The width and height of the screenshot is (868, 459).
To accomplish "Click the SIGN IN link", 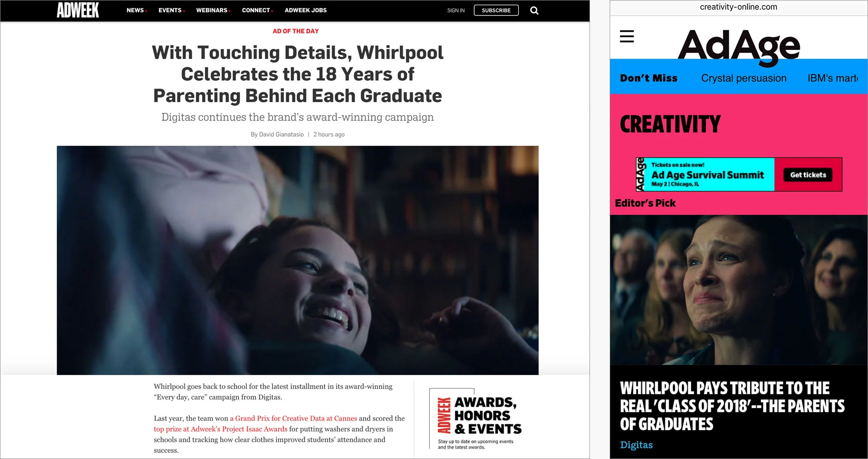I will point(456,10).
